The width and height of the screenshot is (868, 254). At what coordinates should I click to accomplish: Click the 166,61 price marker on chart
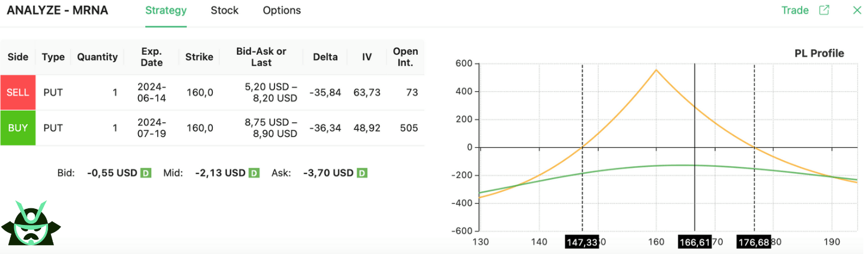tap(695, 242)
